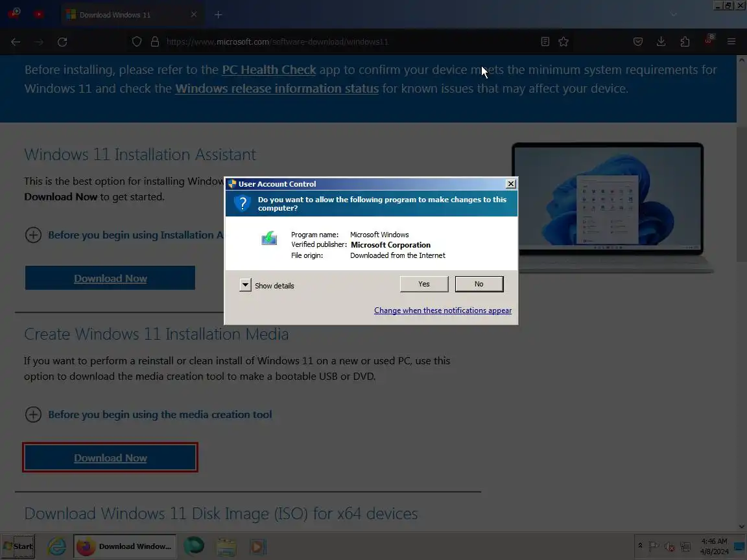Click the site security padlock icon
This screenshot has width=747, height=560.
[155, 42]
